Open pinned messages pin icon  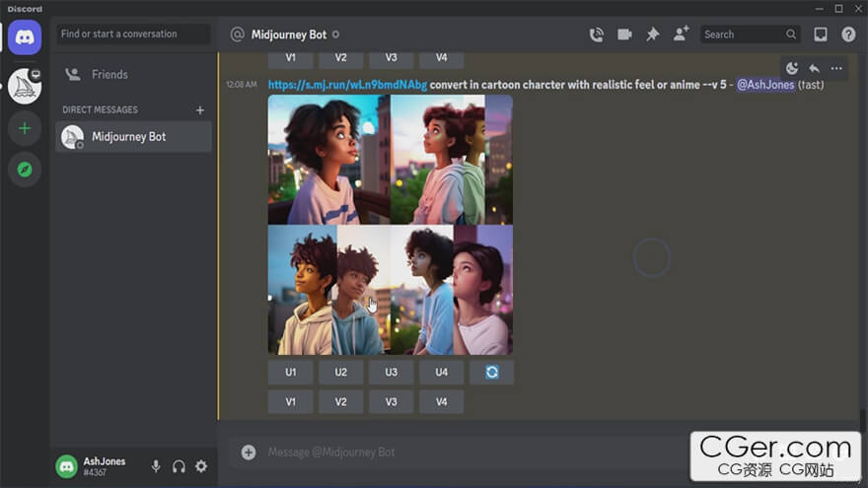(653, 35)
